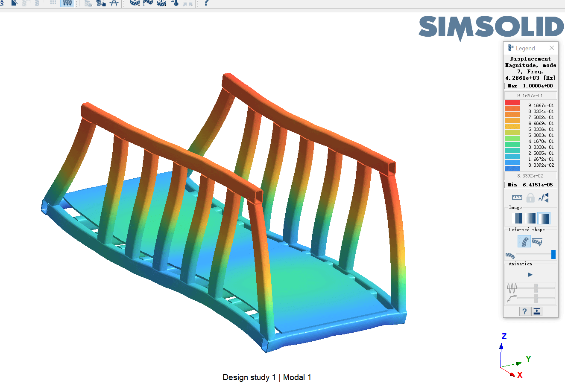Close the Legend panel

[552, 48]
